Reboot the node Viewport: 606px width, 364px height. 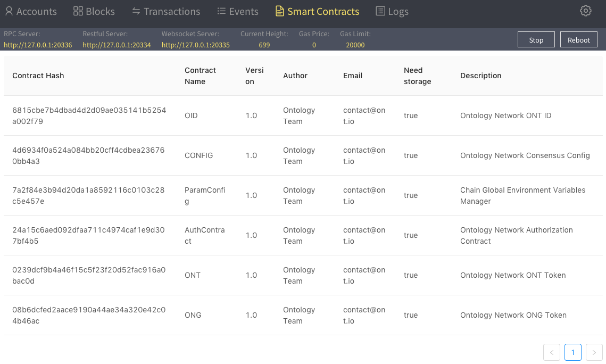coord(578,40)
